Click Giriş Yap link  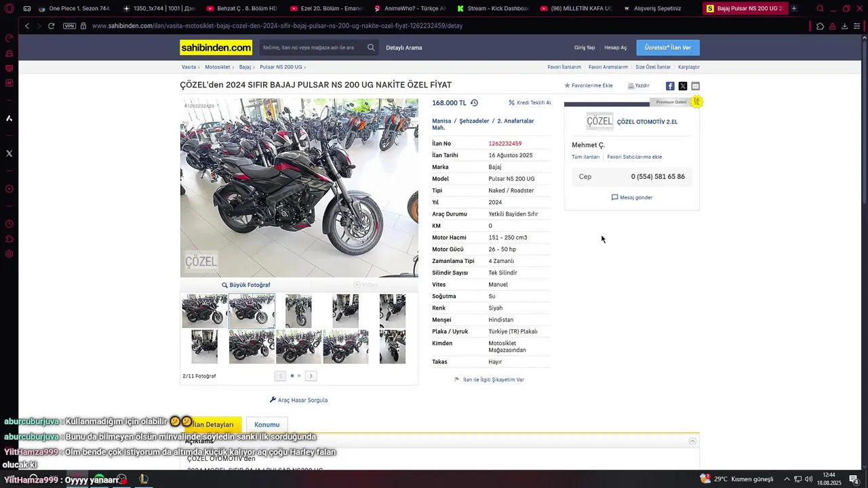click(x=585, y=47)
